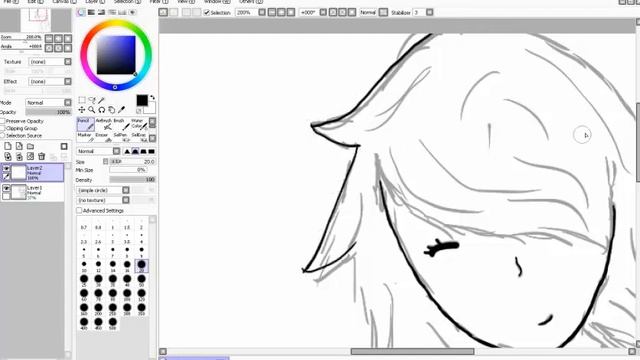Select the Move tool

[x=82, y=110]
